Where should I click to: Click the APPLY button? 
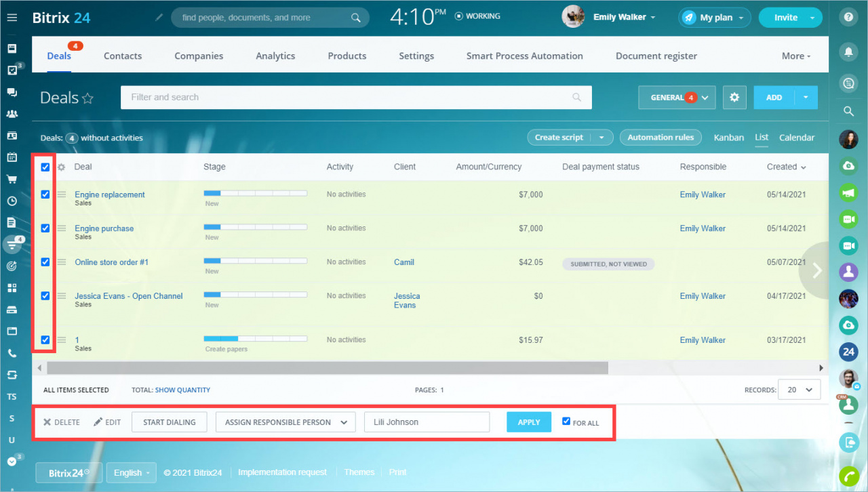click(x=529, y=422)
